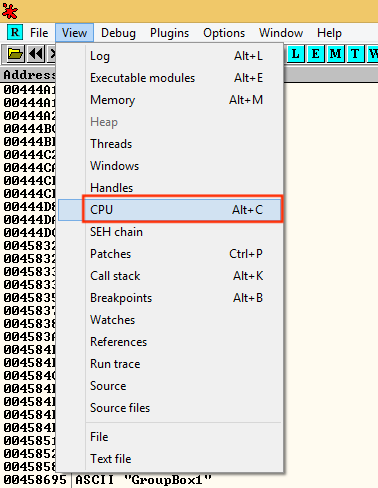Viewport: 378px width, 488px height.
Task: Open Patches from the View menu
Action: click(x=170, y=254)
